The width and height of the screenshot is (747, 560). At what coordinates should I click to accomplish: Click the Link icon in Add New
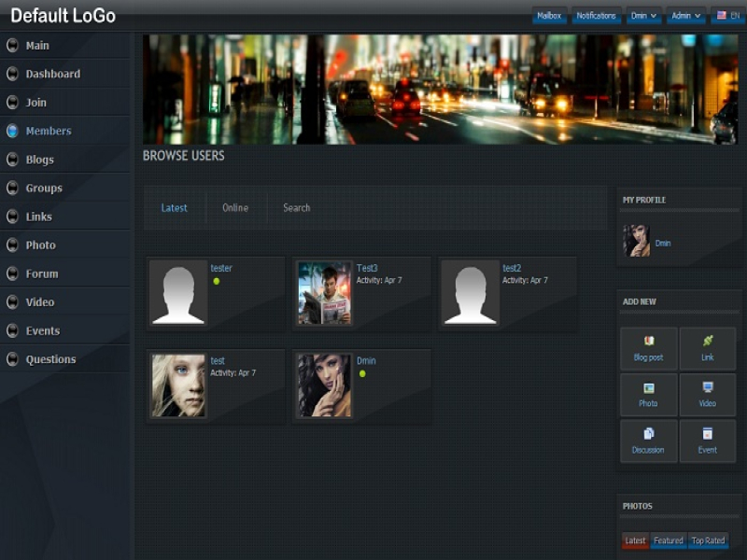708,342
